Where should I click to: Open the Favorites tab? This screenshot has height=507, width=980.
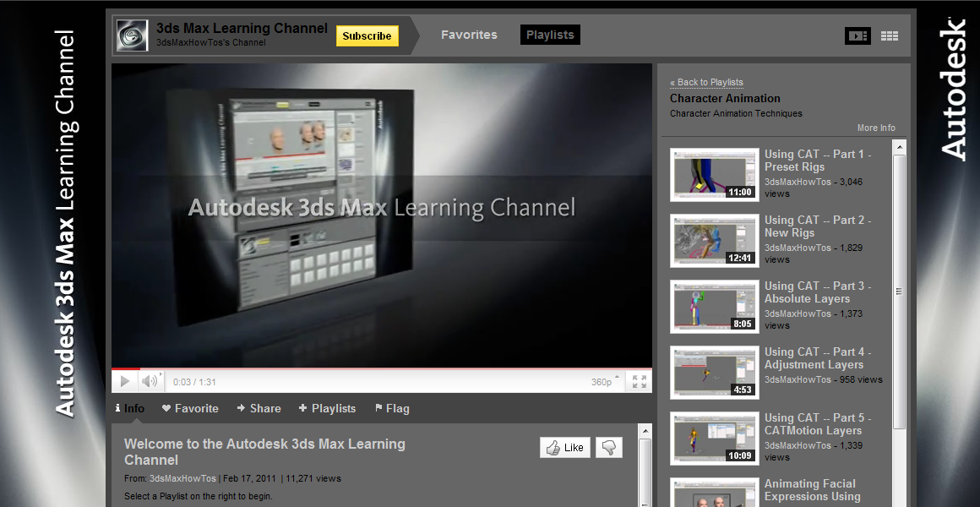tap(469, 35)
